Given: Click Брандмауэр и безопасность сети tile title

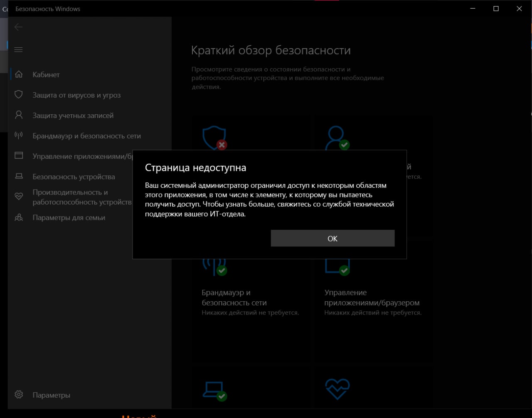Looking at the screenshot, I should click(234, 298).
